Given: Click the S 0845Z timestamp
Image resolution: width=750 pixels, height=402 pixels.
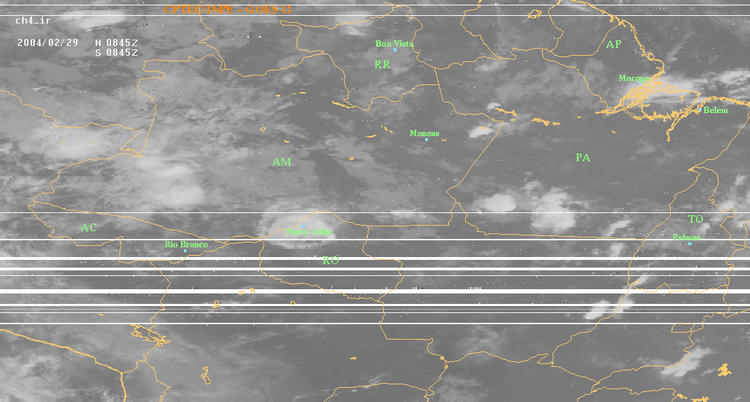Looking at the screenshot, I should (x=117, y=53).
